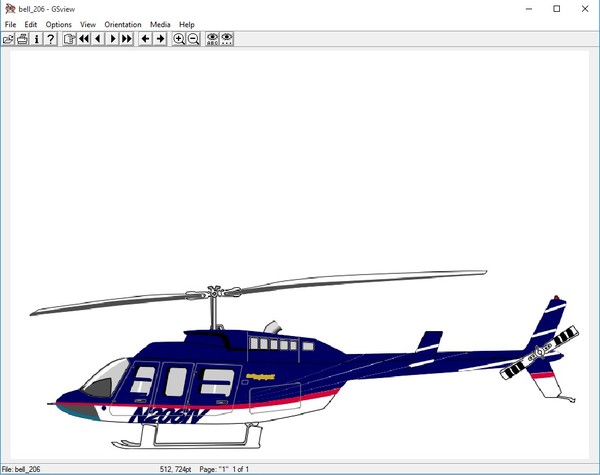
Task: Open the File menu
Action: pyautogui.click(x=10, y=24)
